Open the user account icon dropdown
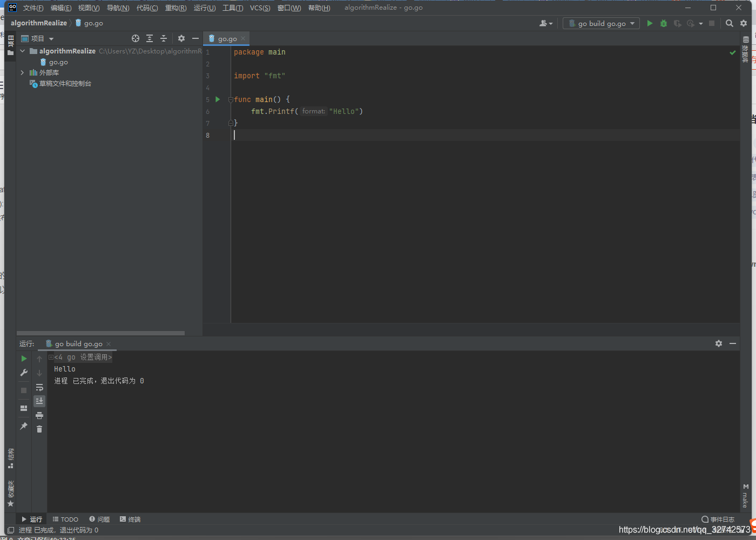Viewport: 756px width, 540px height. coord(546,23)
